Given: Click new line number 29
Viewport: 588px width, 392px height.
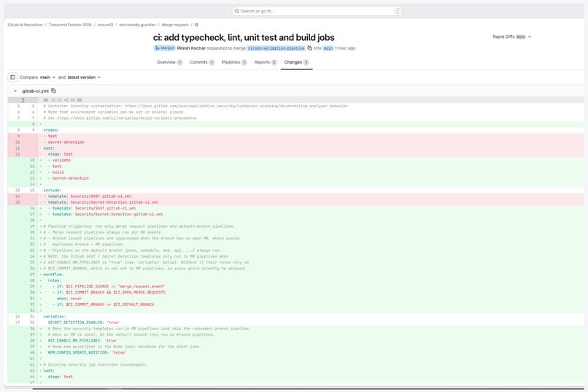Looking at the screenshot, I should tap(32, 286).
